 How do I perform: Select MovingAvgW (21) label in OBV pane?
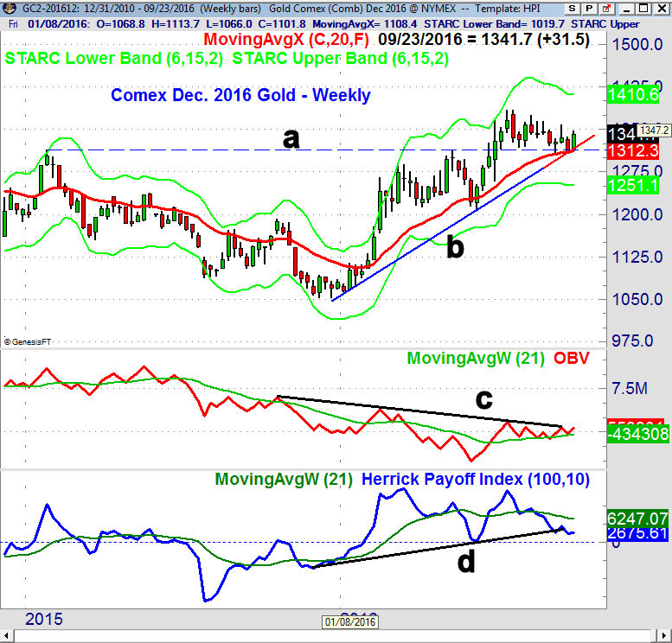pos(476,359)
